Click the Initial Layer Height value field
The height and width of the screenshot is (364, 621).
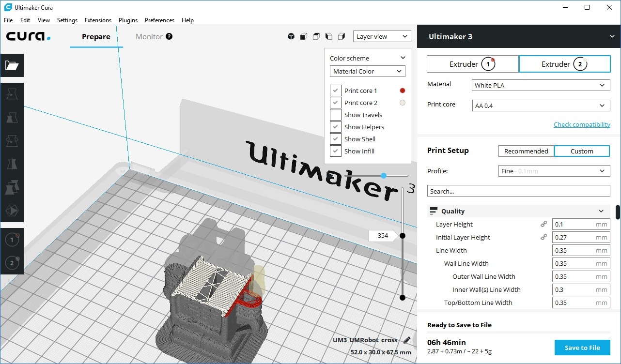580,237
